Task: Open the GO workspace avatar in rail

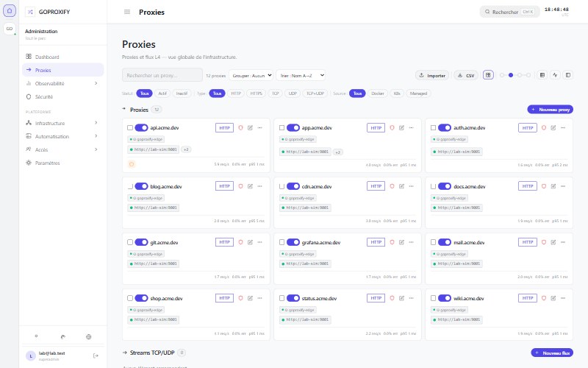Action: point(10,29)
